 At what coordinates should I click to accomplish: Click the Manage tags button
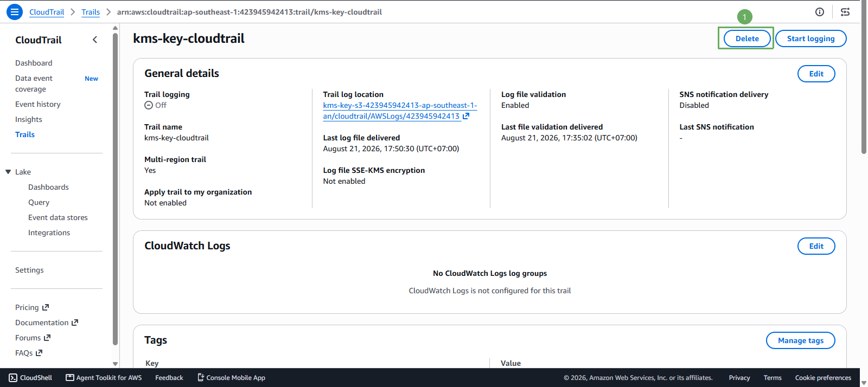point(800,340)
